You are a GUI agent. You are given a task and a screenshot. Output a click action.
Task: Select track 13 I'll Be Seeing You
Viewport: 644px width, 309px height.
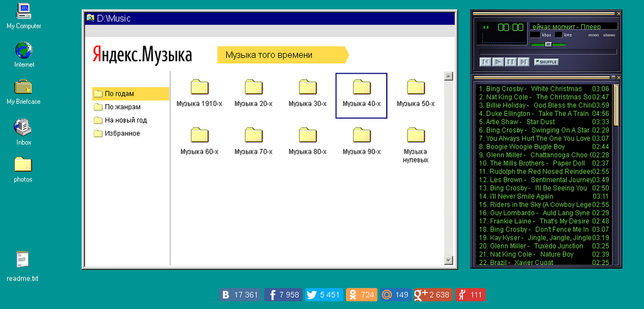click(x=544, y=188)
